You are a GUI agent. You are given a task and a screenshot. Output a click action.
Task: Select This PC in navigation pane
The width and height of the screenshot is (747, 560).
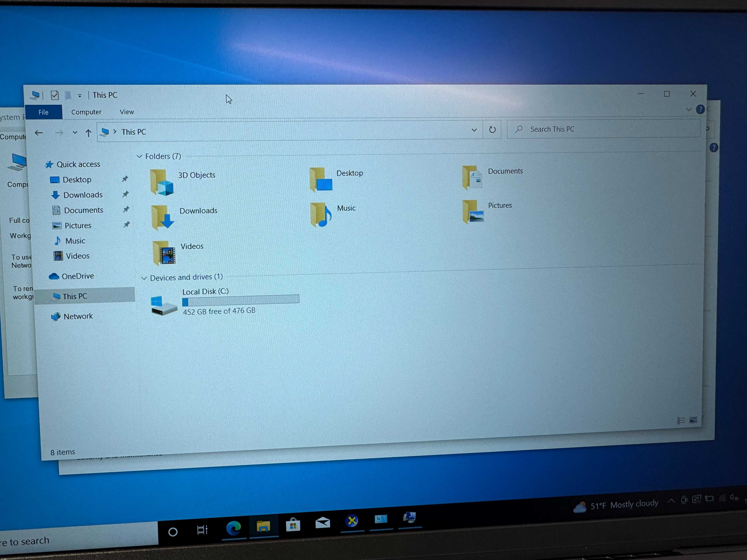tap(85, 296)
